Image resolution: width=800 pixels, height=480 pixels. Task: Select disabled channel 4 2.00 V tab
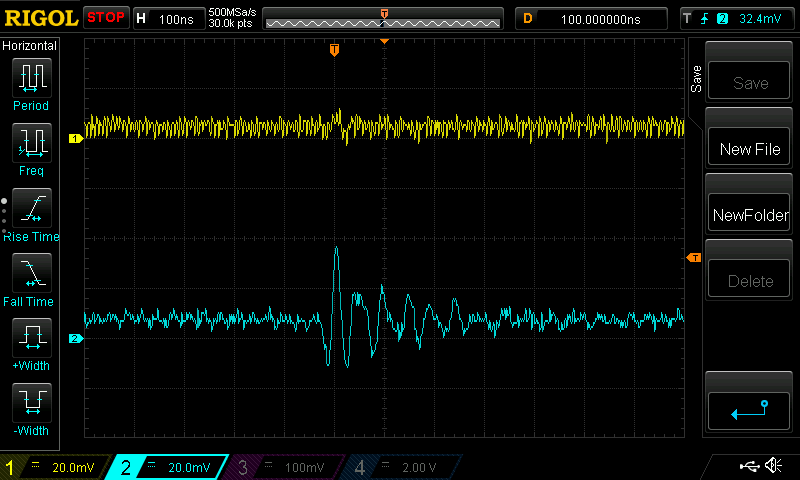(403, 467)
